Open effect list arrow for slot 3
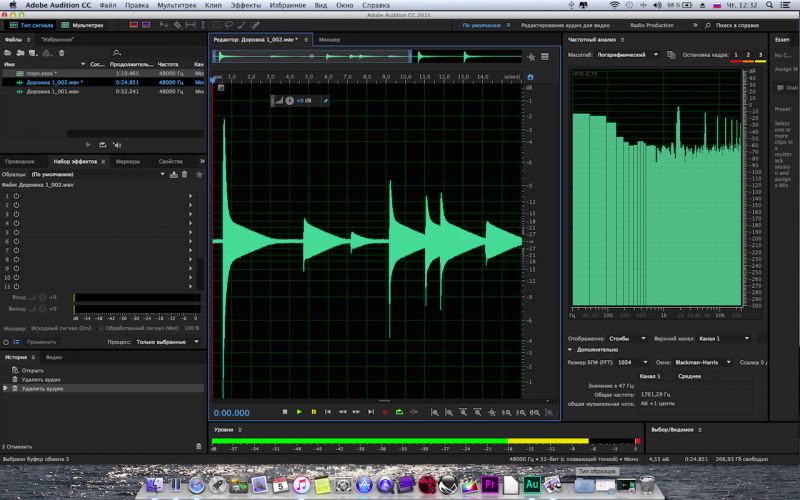This screenshot has height=500, width=800. [191, 214]
